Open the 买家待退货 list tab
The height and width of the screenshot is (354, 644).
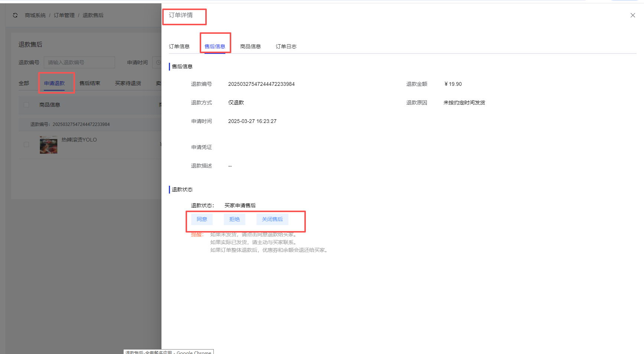point(128,83)
